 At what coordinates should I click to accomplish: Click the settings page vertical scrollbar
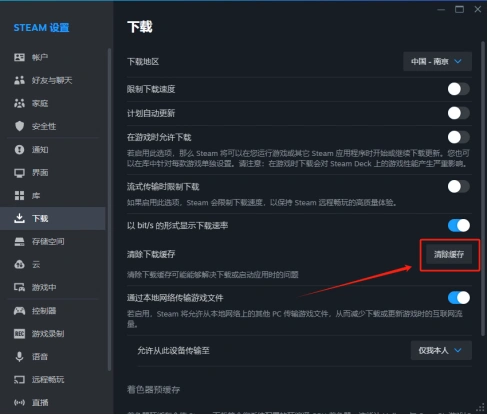coord(482,188)
